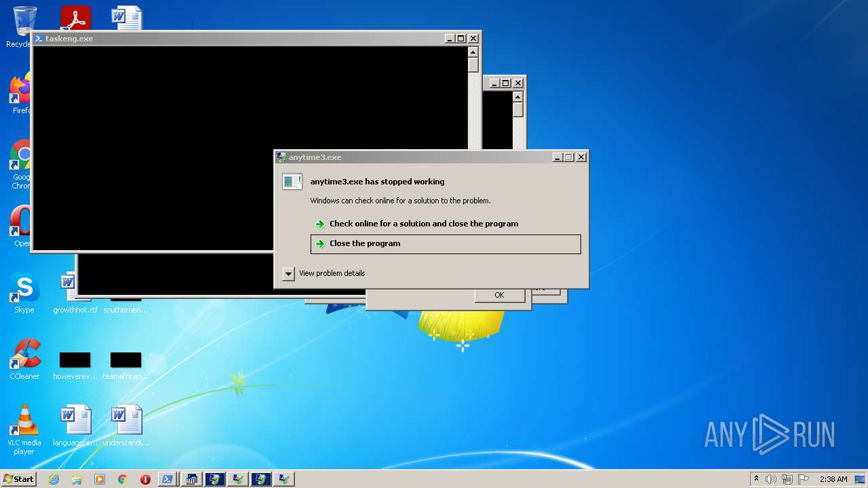Select the Opera desktop shortcut
The width and height of the screenshot is (868, 488).
[x=19, y=226]
